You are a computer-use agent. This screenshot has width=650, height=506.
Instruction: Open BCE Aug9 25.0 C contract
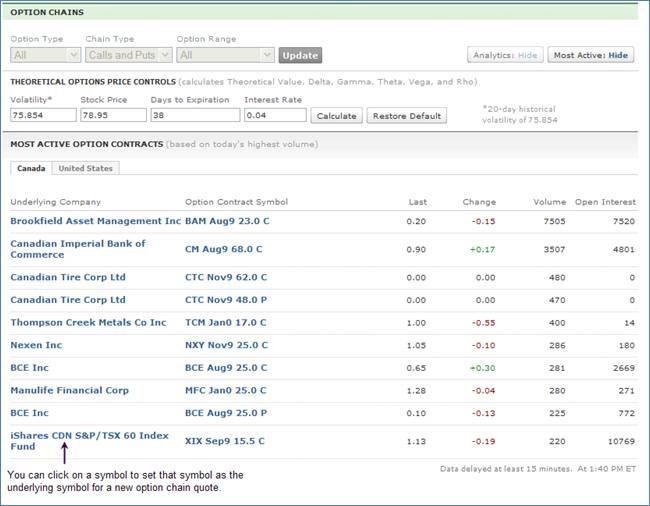pyautogui.click(x=226, y=368)
